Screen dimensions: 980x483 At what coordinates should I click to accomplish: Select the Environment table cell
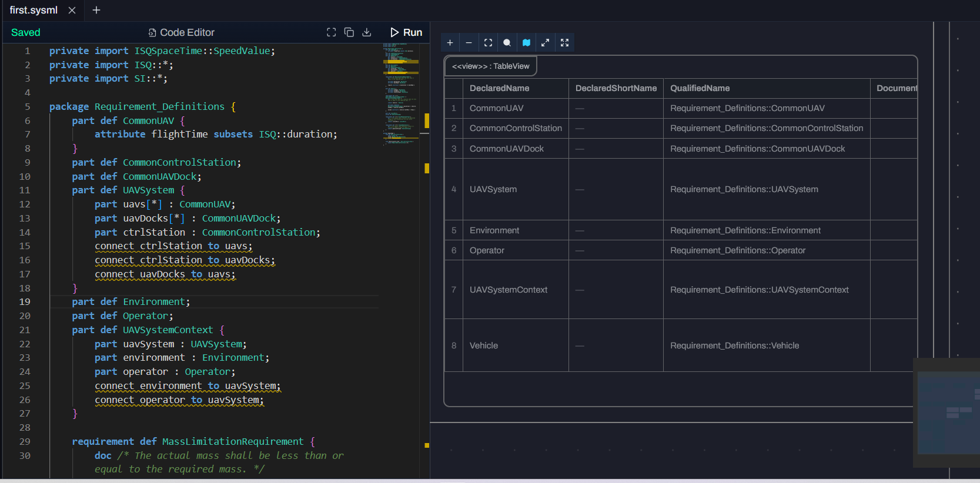point(516,230)
